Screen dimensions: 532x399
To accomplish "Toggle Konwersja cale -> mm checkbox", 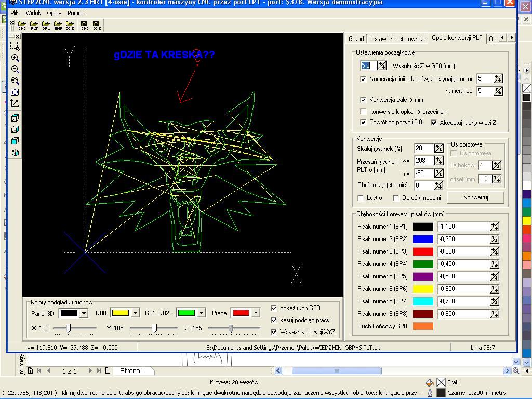I will point(363,100).
